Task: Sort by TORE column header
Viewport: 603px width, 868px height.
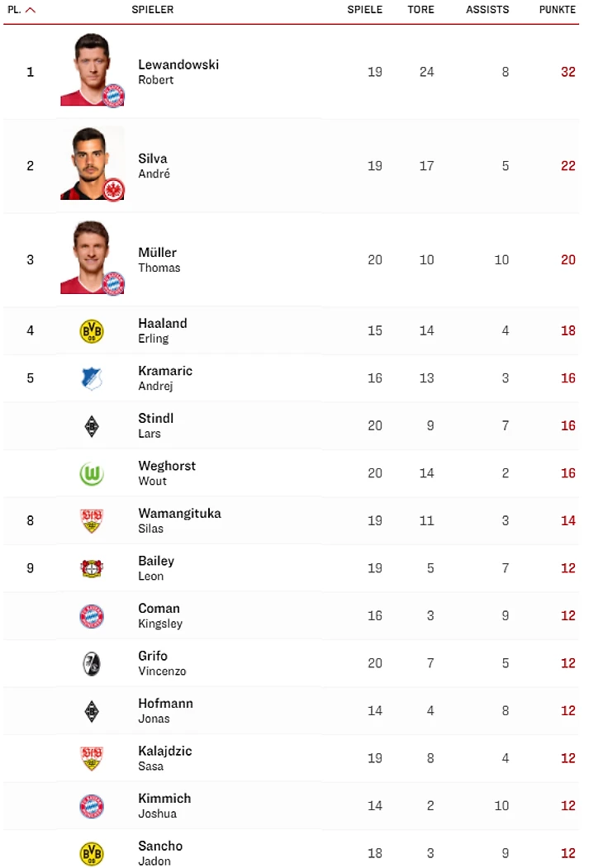Action: pos(420,9)
